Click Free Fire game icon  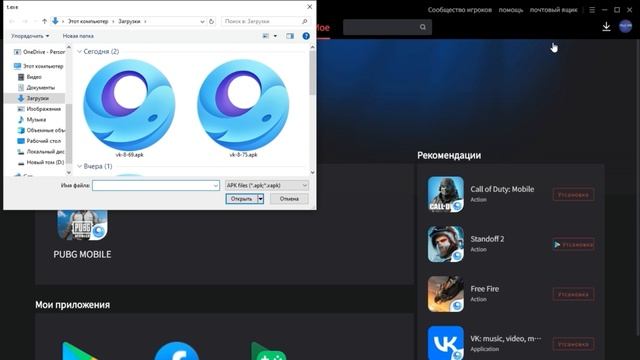point(446,294)
